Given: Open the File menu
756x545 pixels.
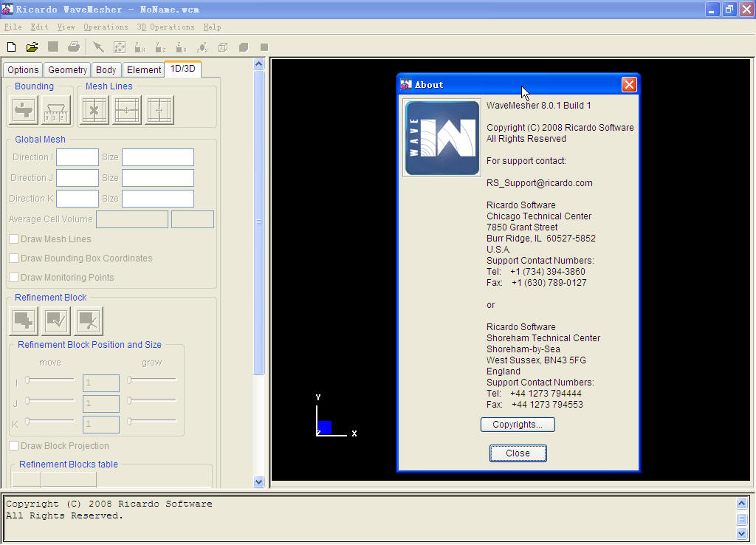Looking at the screenshot, I should [13, 27].
